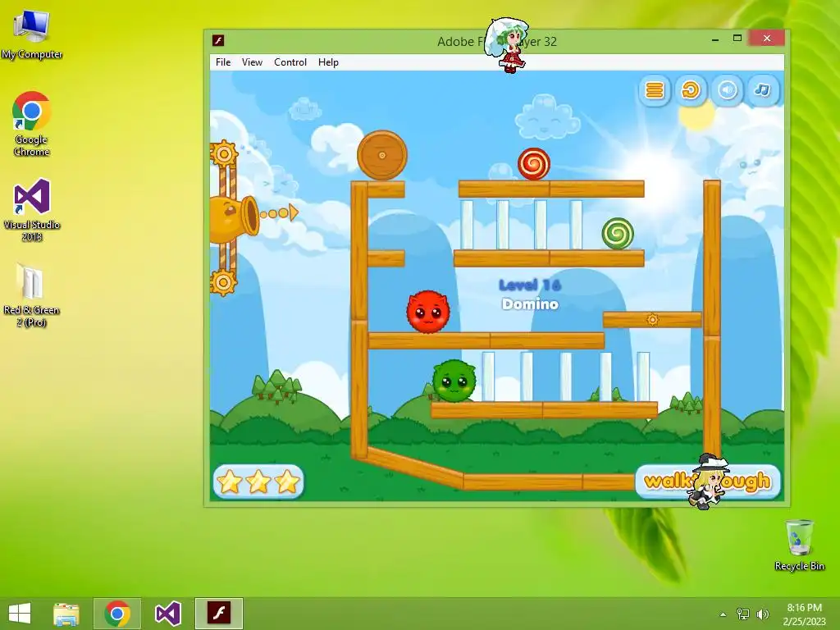
Task: Select the Google Chrome desktop shortcut
Action: click(32, 125)
